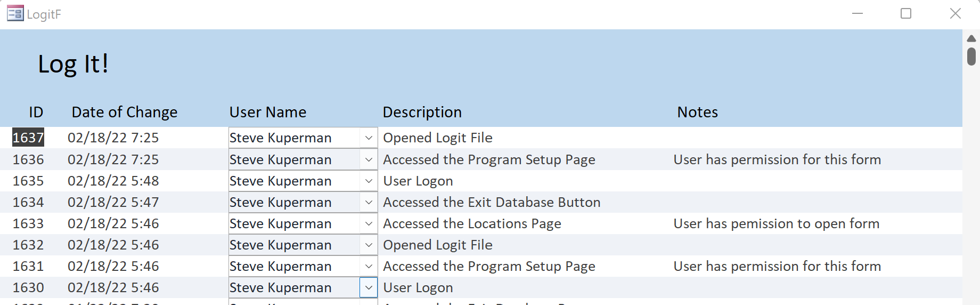Select the highlighted ID field 1637

point(28,138)
